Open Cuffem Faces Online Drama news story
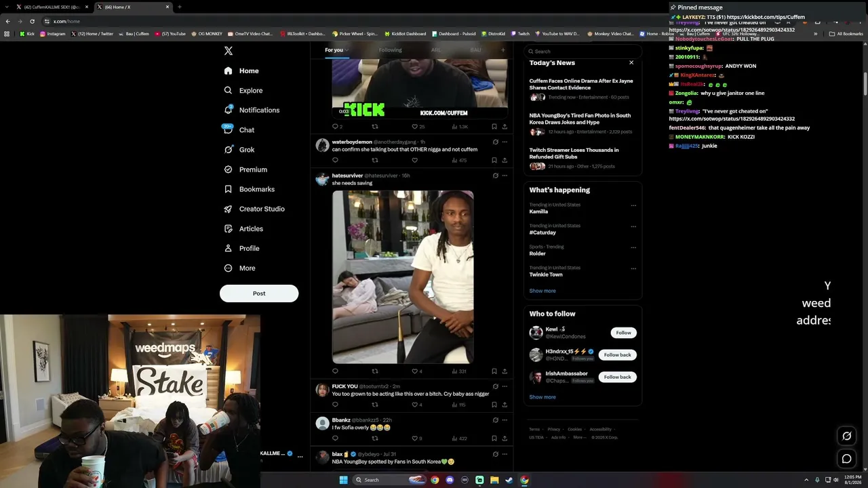 click(583, 89)
